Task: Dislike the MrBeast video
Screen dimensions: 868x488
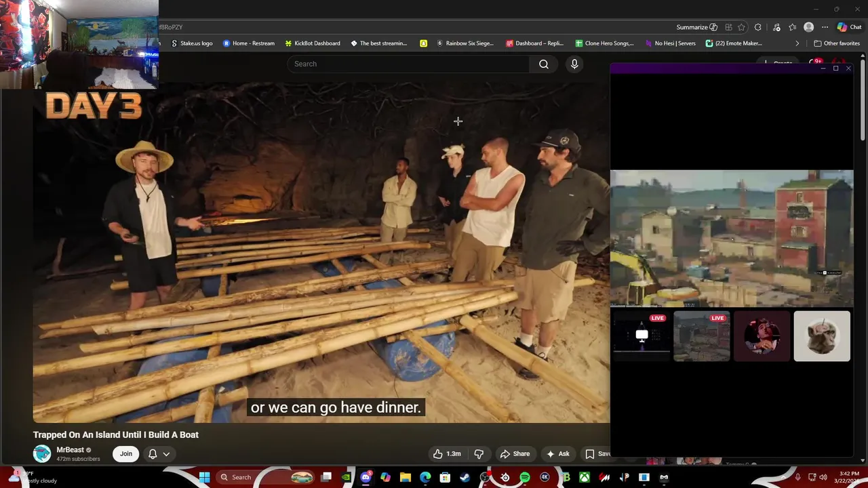Action: point(479,454)
